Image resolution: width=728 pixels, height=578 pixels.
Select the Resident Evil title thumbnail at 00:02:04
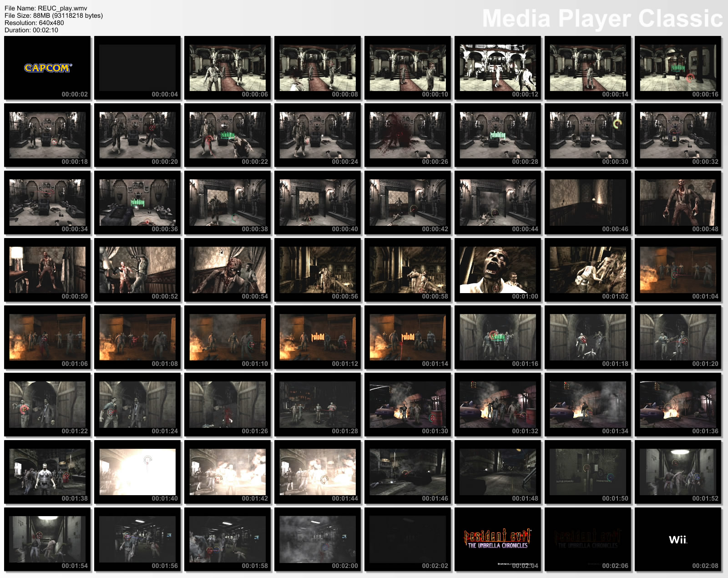pos(498,539)
